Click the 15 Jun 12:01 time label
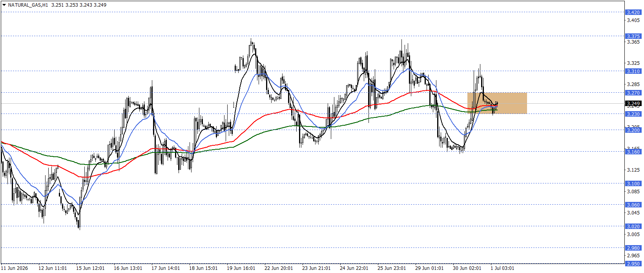 (90, 268)
